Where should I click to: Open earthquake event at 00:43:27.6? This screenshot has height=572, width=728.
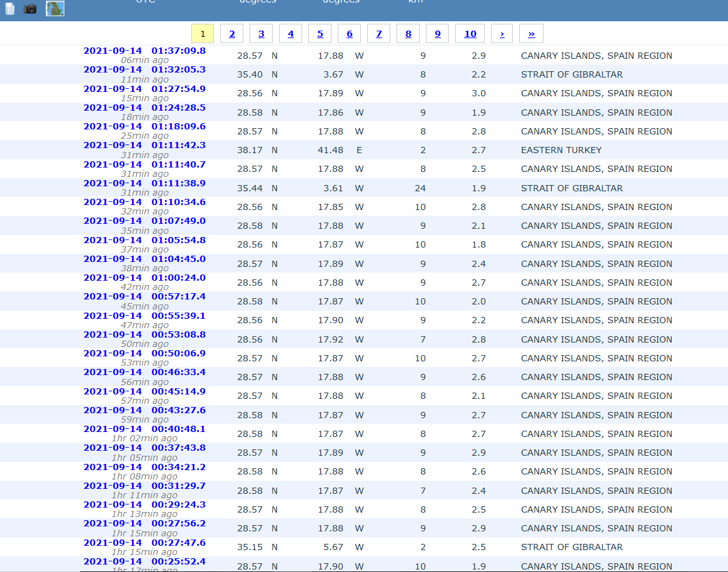[x=144, y=410]
